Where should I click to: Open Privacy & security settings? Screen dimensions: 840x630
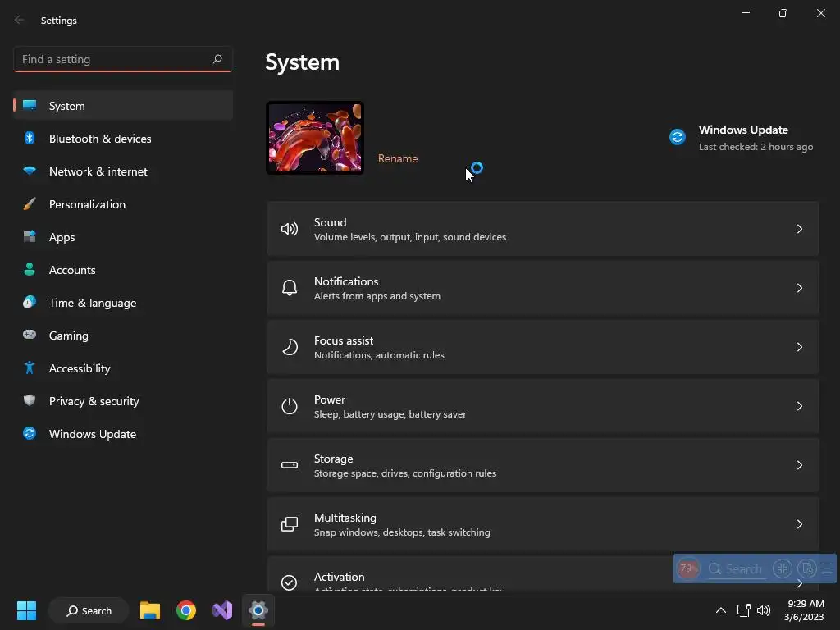point(123,401)
